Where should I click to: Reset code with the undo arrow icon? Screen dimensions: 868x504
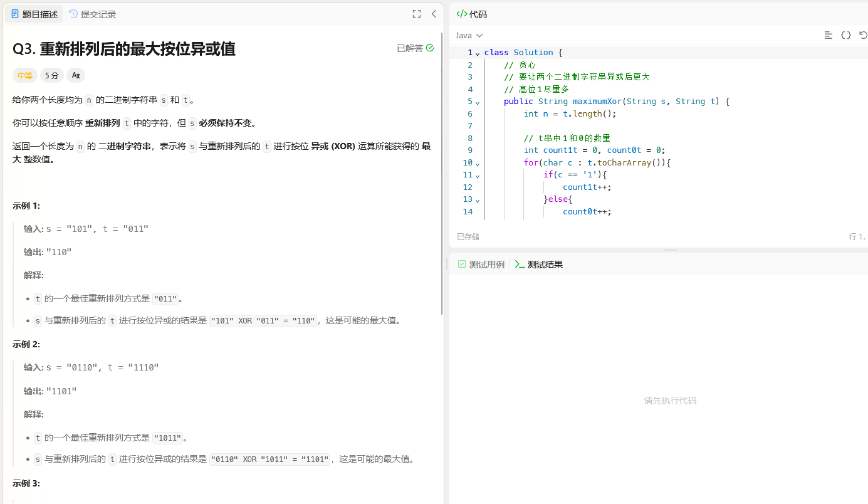pos(863,36)
